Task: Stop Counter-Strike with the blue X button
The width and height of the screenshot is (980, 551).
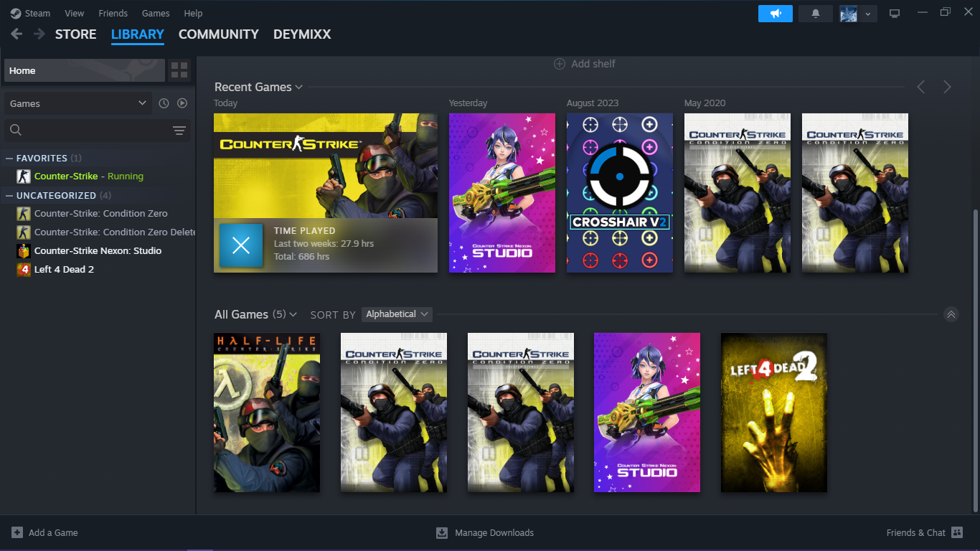Action: tap(241, 245)
